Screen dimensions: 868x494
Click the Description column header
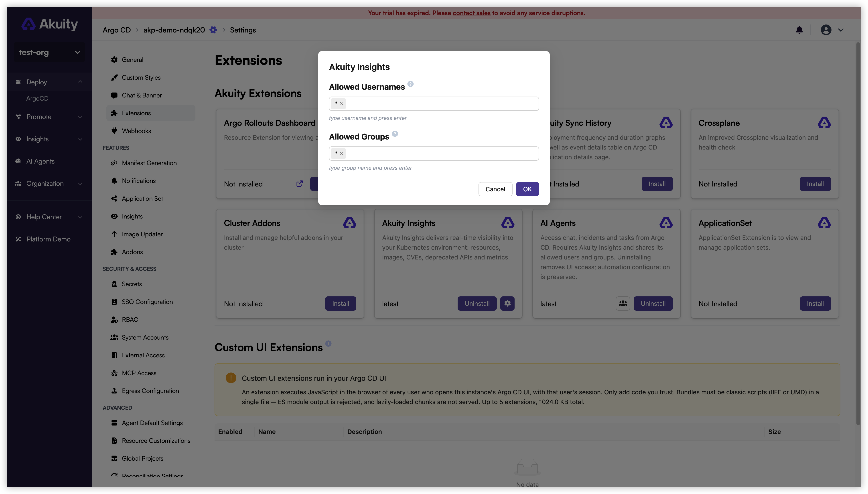(x=364, y=431)
